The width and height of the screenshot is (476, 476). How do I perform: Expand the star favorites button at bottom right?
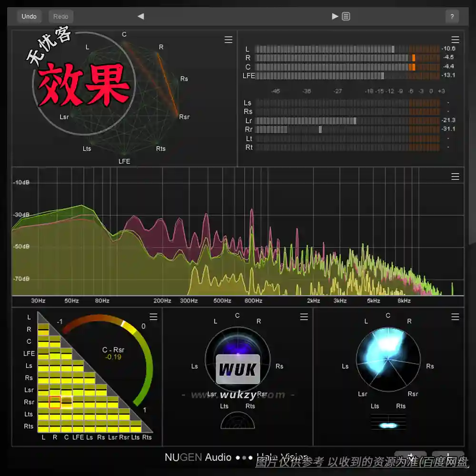point(410,456)
